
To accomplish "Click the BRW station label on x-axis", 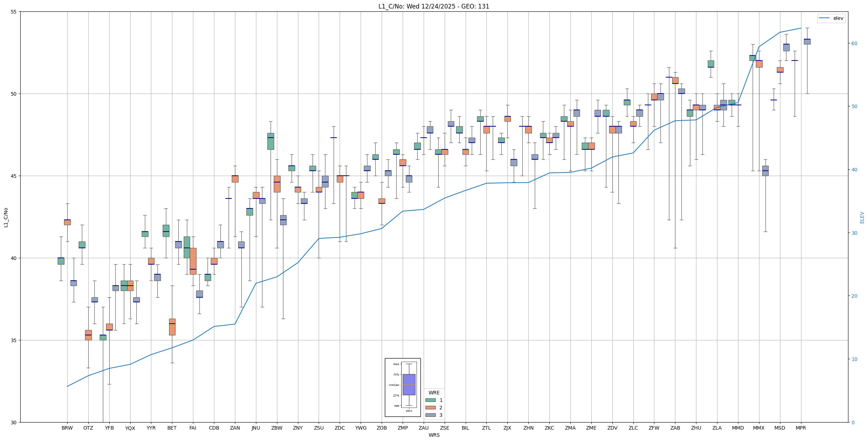I will [x=67, y=428].
